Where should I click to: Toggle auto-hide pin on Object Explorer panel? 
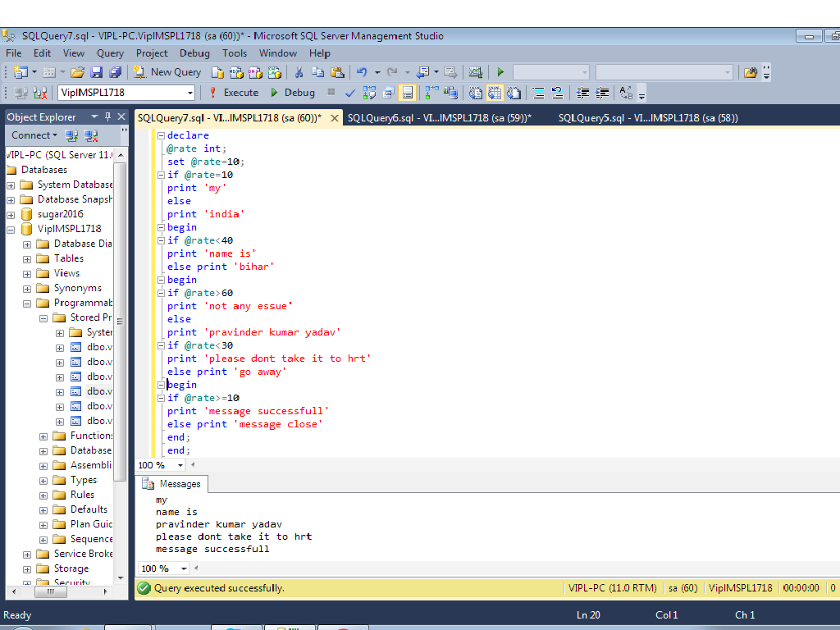click(106, 116)
